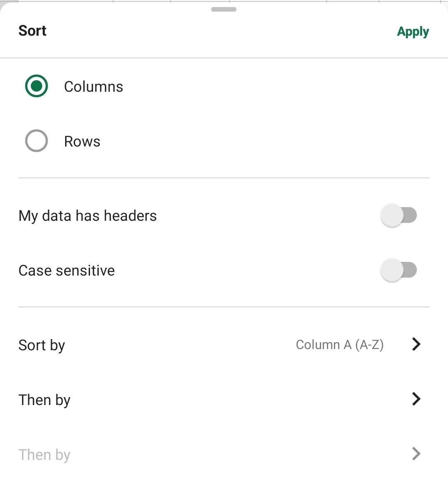This screenshot has height=481, width=448.
Task: Enable the My data has headers switch
Action: (398, 215)
